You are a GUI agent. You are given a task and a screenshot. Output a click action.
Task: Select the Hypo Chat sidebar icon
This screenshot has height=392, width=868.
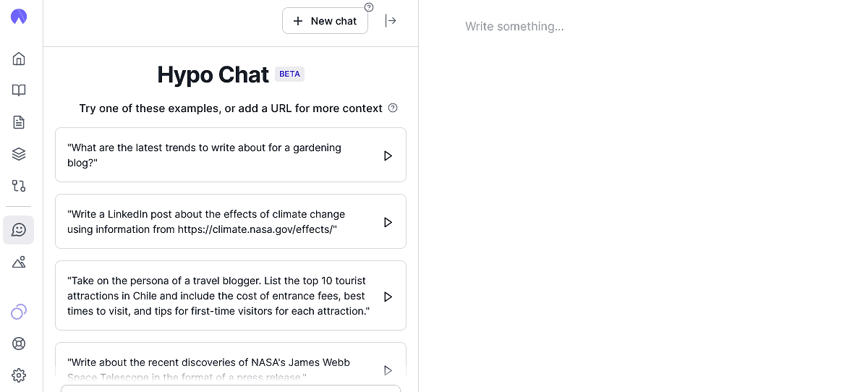[19, 230]
